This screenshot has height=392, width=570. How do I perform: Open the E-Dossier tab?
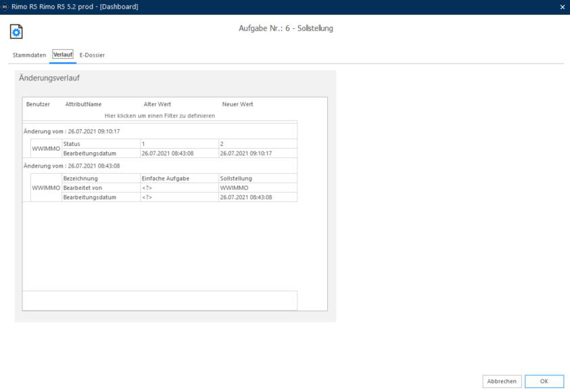[x=92, y=55]
